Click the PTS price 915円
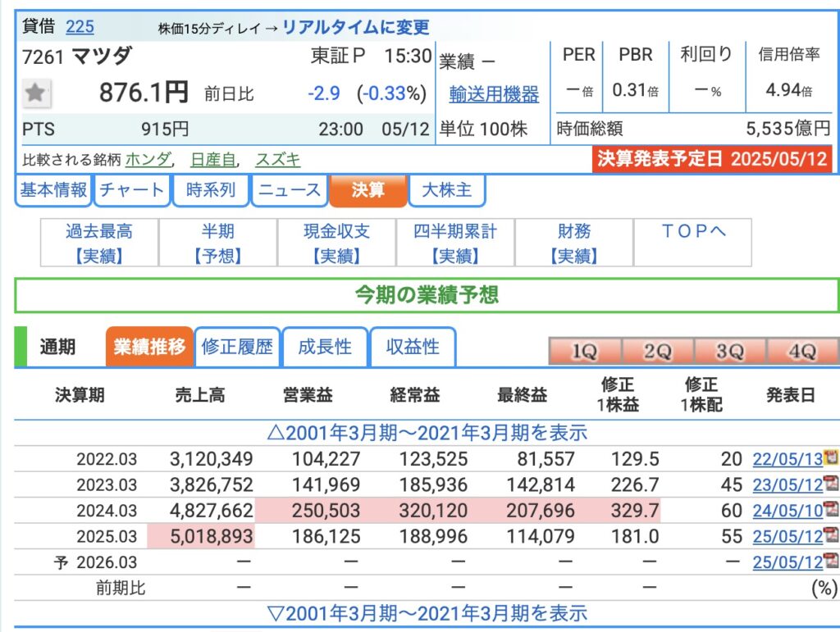Screen dimensions: 840x632 (x=165, y=129)
